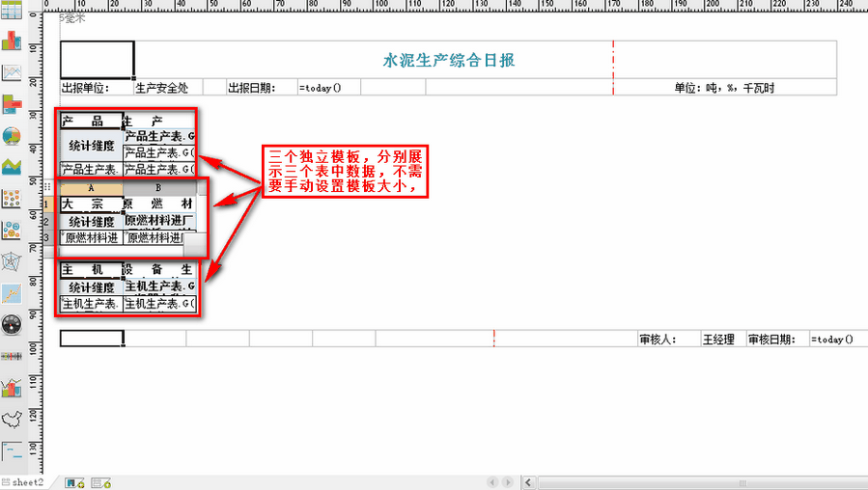Pick the column bar chart icon
This screenshot has height=490, width=868.
(11, 41)
